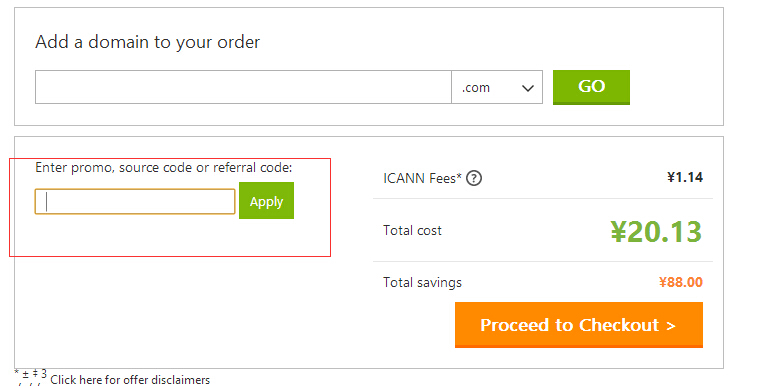This screenshot has height=388, width=761.
Task: Click the arrow on Proceed to Checkout
Action: (671, 326)
